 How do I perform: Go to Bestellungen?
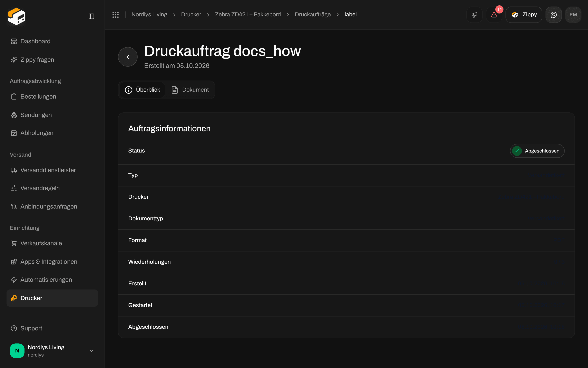tap(52, 97)
